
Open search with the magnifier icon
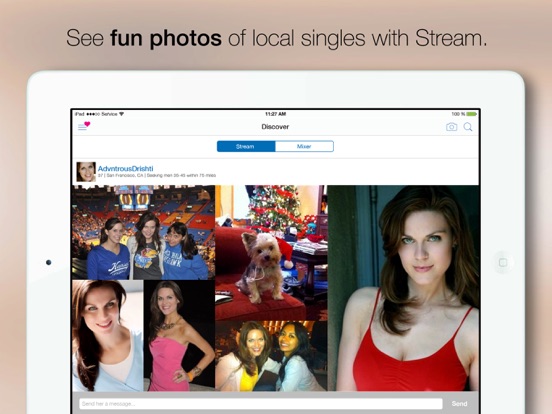tap(468, 127)
